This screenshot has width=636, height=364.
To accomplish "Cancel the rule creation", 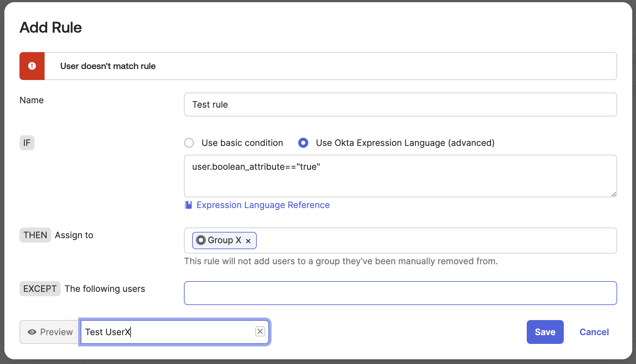I will click(594, 332).
